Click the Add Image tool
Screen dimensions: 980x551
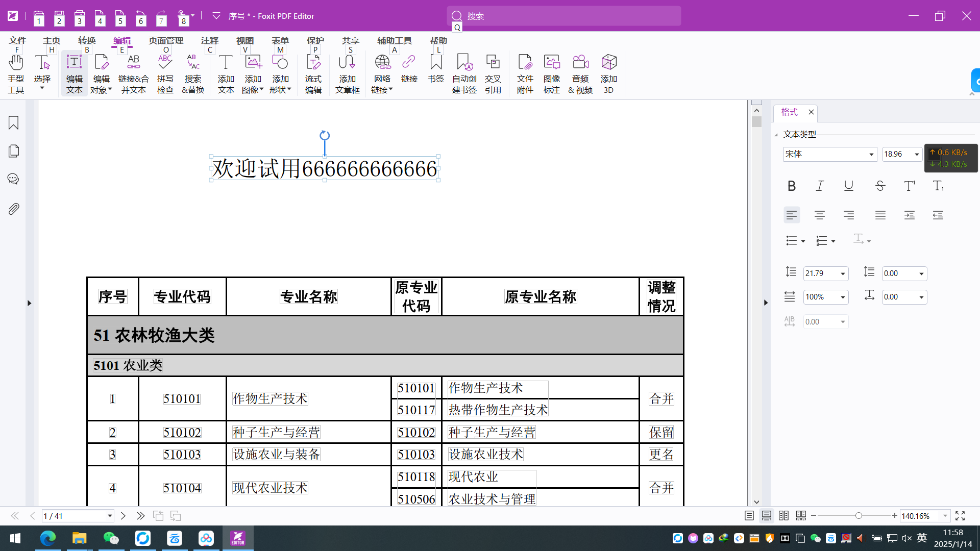[x=253, y=74]
